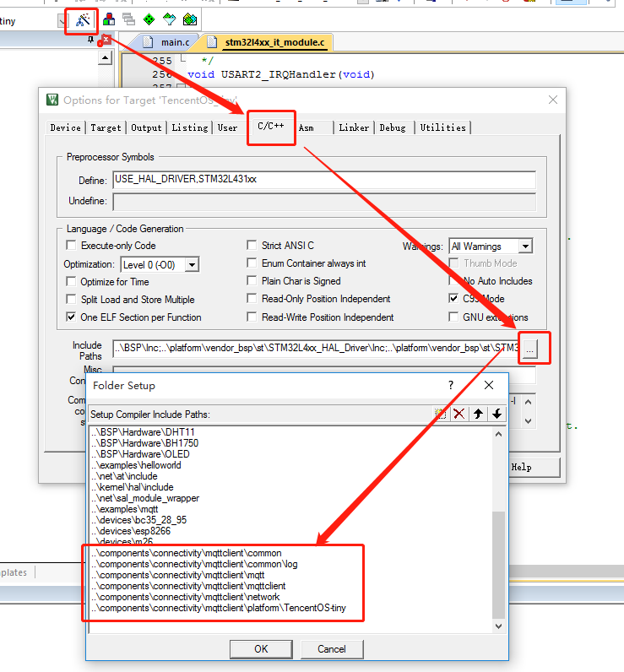Click the Folder Setup list scrollbar thumb
The image size is (624, 672).
pyautogui.click(x=498, y=565)
